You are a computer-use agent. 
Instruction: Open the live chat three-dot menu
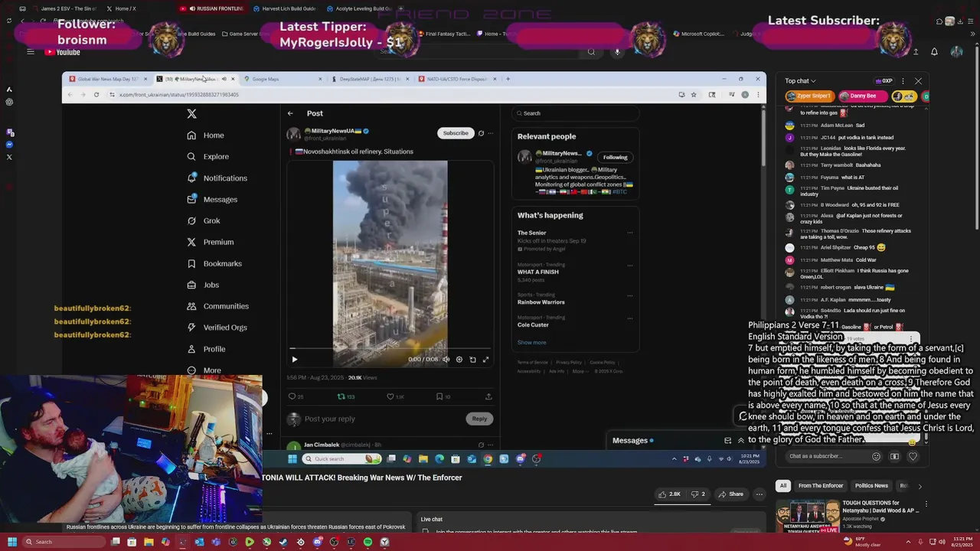903,81
